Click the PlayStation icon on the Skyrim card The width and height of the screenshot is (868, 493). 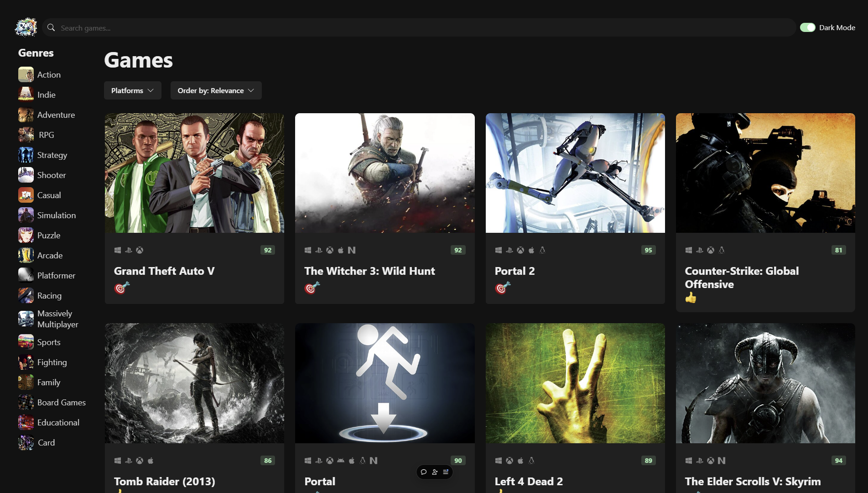tap(700, 461)
